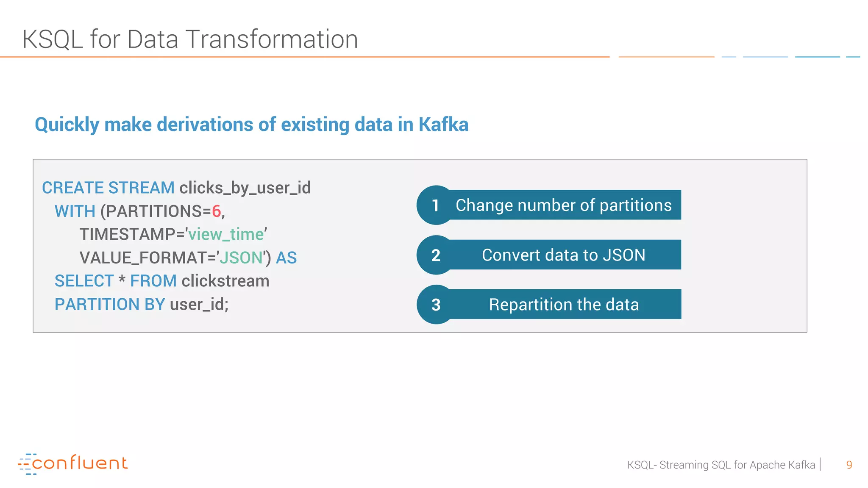Click the JSON value format text
The height and width of the screenshot is (488, 868).
[x=241, y=258]
